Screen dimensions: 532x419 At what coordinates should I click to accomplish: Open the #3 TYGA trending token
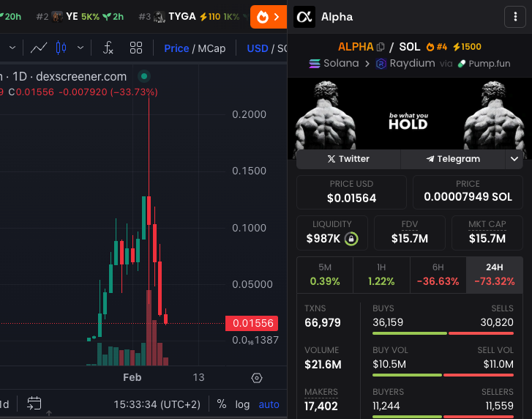coord(189,16)
